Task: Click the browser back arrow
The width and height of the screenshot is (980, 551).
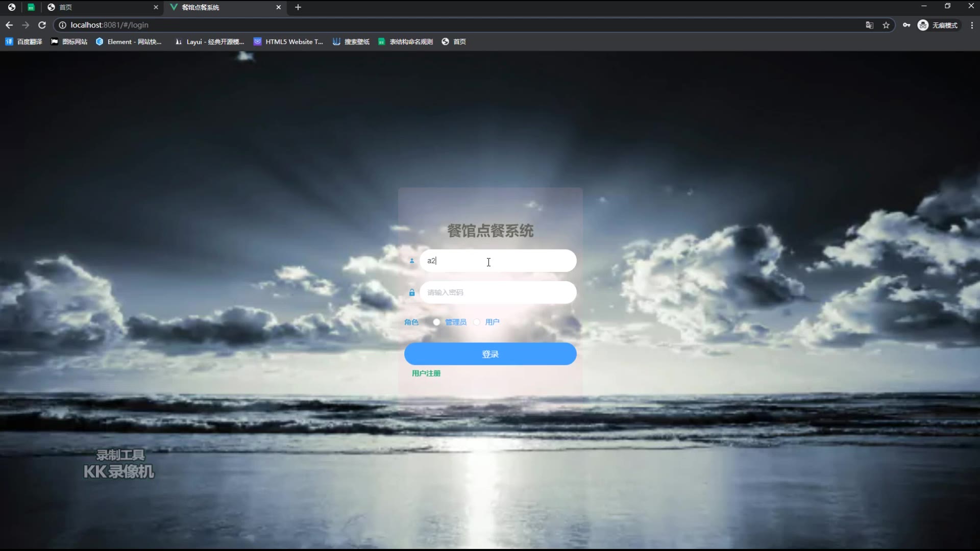Action: [9, 25]
